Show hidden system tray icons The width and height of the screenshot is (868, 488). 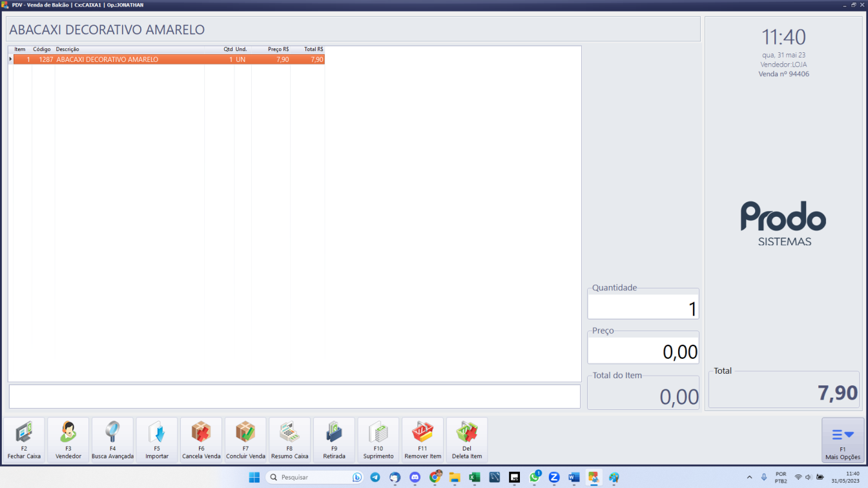pos(749,478)
